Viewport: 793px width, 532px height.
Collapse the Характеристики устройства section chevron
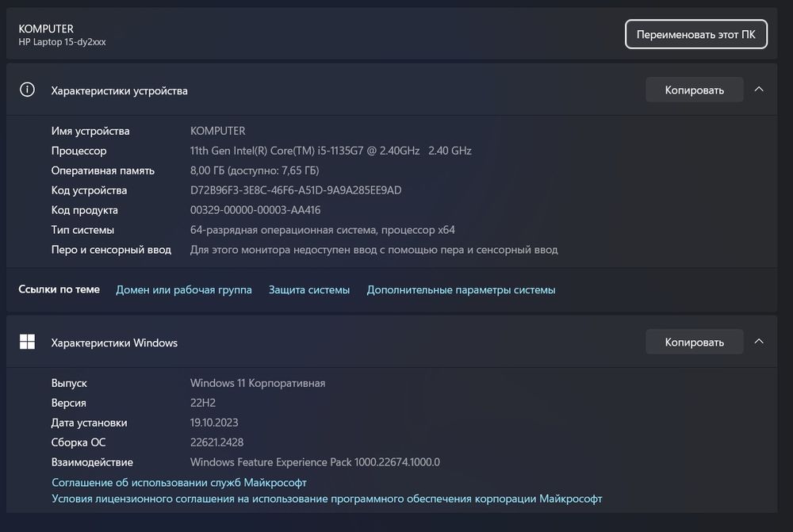759,90
